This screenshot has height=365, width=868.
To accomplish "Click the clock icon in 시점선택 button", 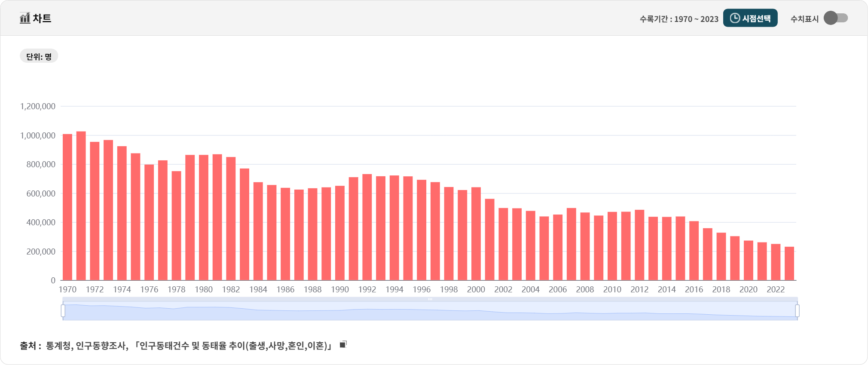I will [735, 18].
